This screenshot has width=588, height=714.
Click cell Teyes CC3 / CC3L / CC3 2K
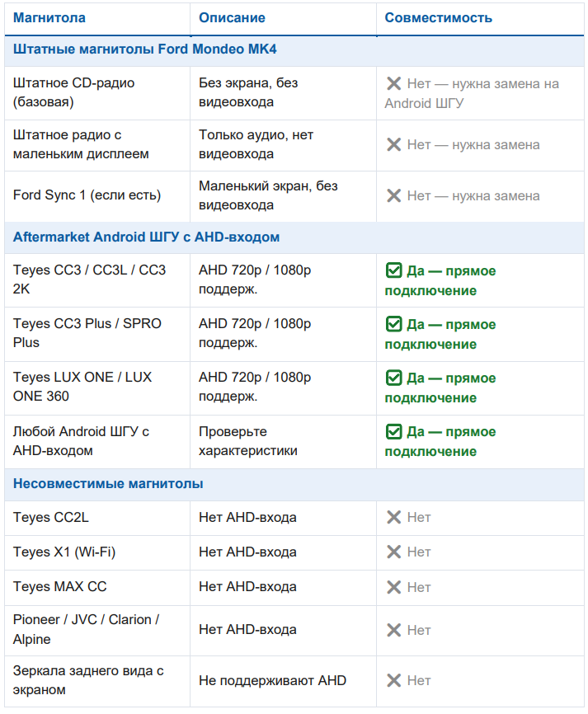pos(97,280)
